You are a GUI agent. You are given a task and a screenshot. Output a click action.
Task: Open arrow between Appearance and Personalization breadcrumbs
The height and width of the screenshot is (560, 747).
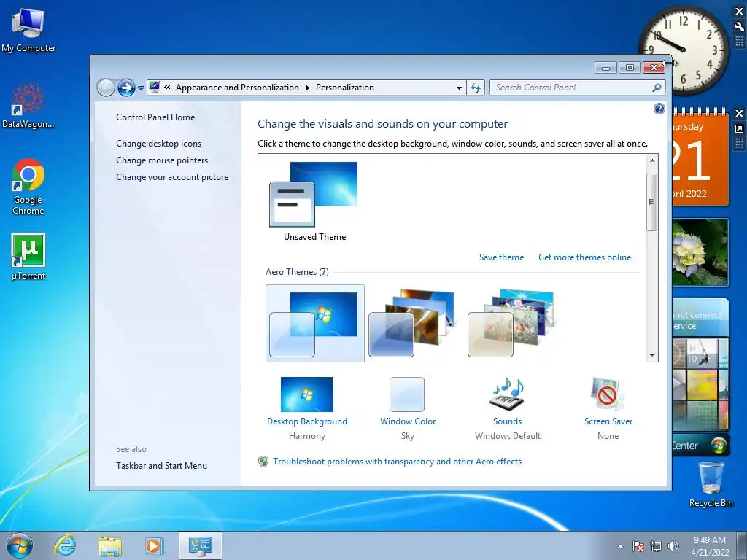(x=307, y=87)
